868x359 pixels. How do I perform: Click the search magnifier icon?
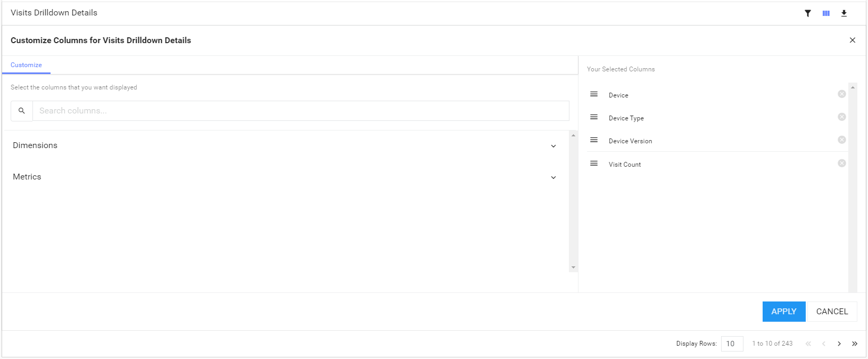[x=22, y=111]
